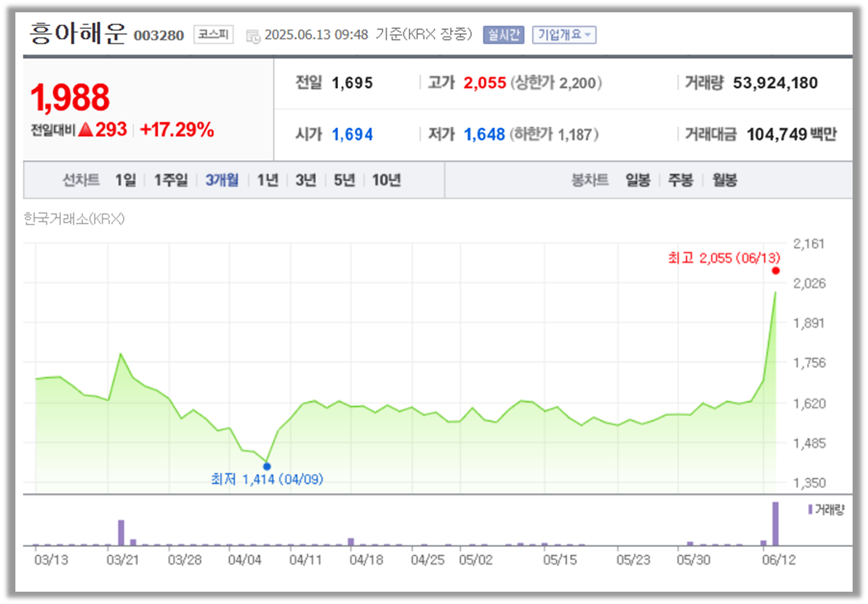Viewport: 868px width, 604px height.
Task: Select the 3개월 line chart tab
Action: tap(222, 180)
